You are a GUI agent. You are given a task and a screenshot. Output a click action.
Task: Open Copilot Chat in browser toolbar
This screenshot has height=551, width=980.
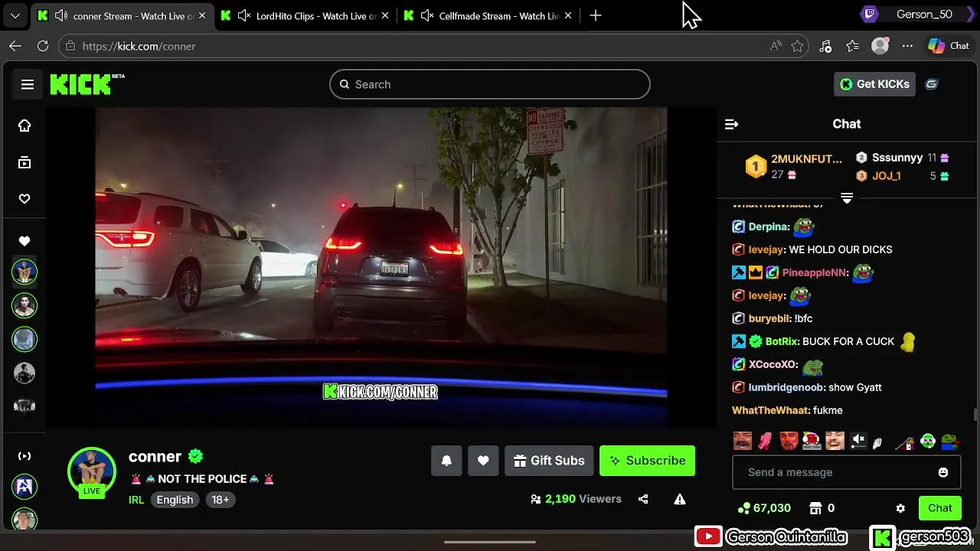pyautogui.click(x=949, y=46)
